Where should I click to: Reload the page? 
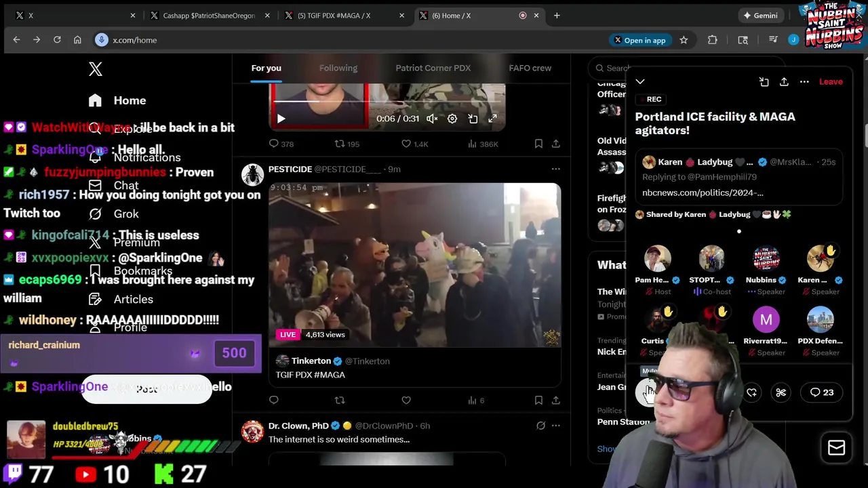pos(57,40)
